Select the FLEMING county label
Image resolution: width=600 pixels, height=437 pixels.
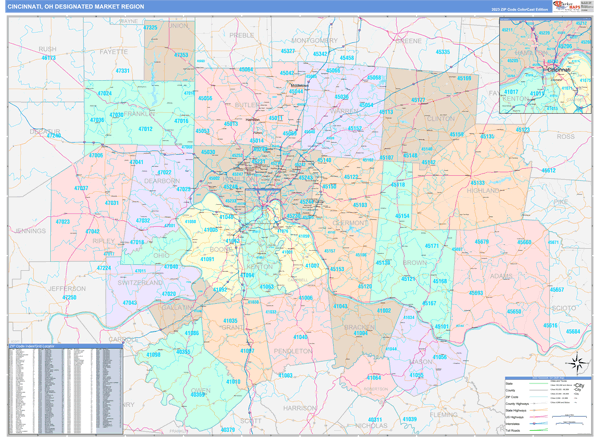[x=443, y=415]
